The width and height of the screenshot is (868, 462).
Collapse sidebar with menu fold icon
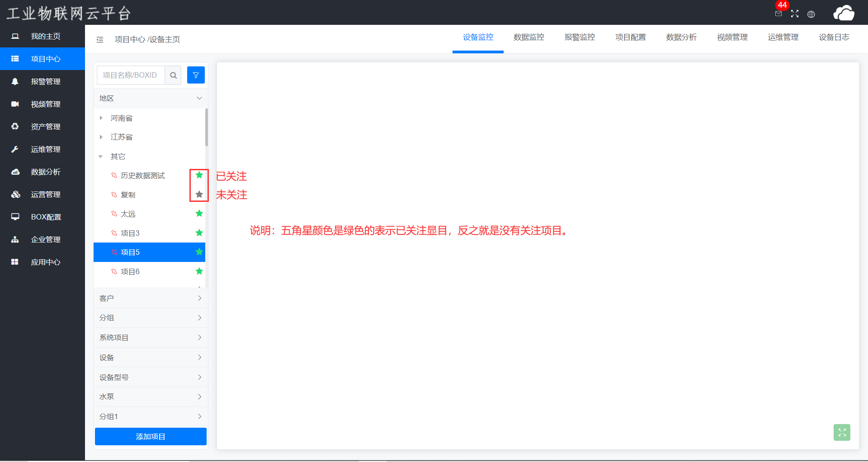(100, 40)
